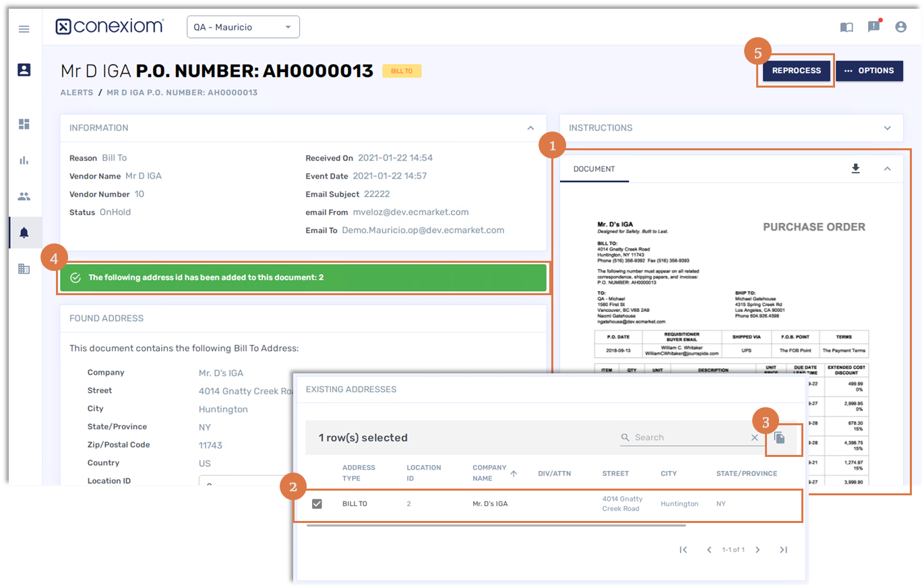Open the Options button menu

tap(869, 71)
